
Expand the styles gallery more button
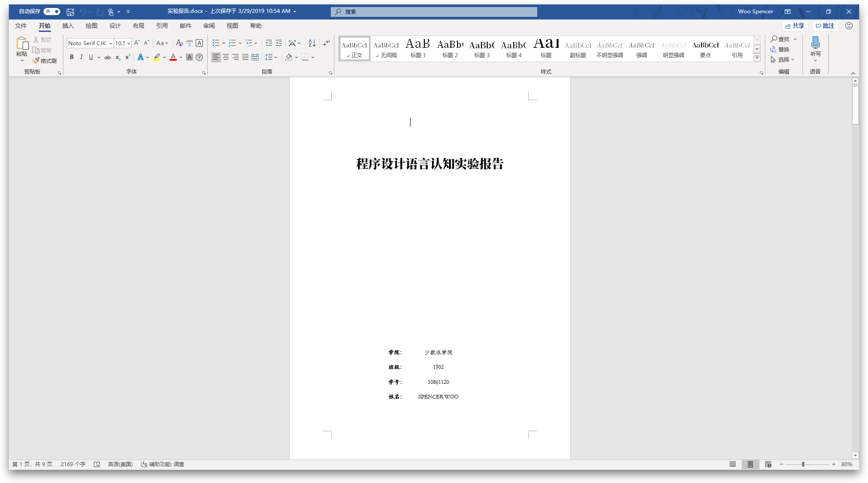tap(757, 57)
